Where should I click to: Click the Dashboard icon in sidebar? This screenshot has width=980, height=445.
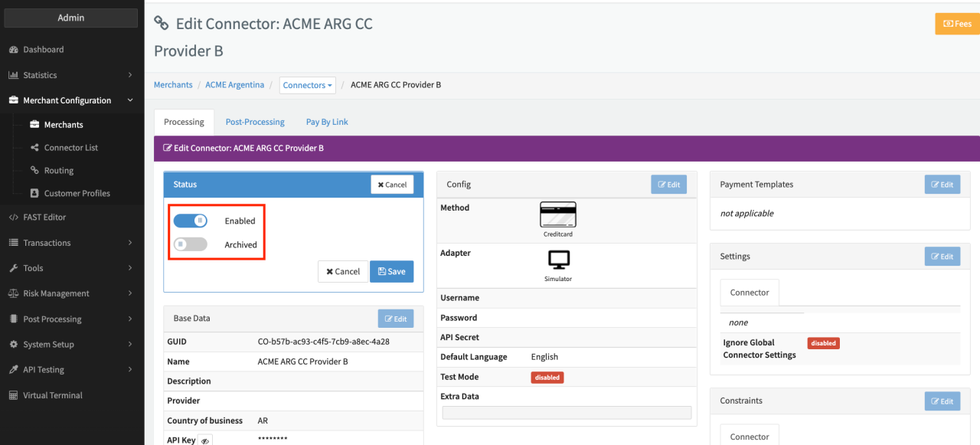coord(13,50)
